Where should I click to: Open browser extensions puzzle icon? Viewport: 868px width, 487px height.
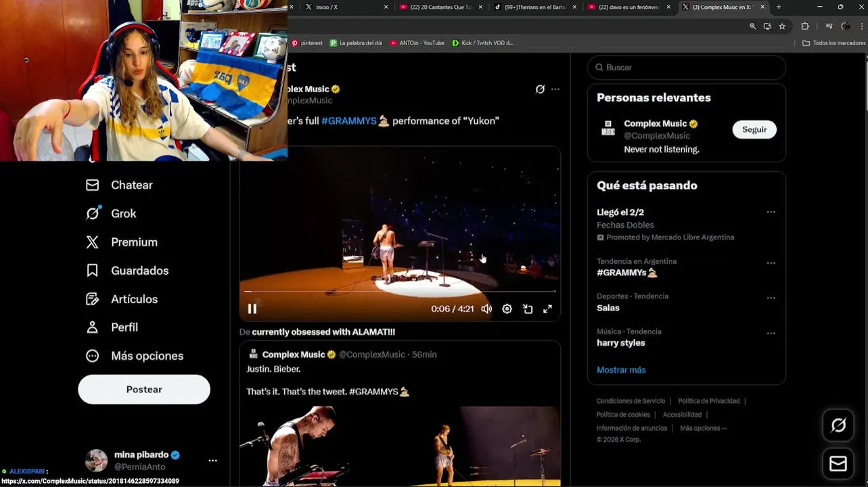(805, 26)
